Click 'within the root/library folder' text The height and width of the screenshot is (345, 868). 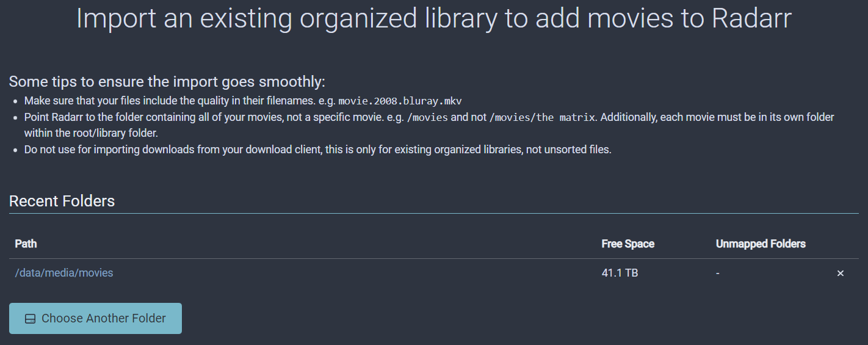[91, 133]
